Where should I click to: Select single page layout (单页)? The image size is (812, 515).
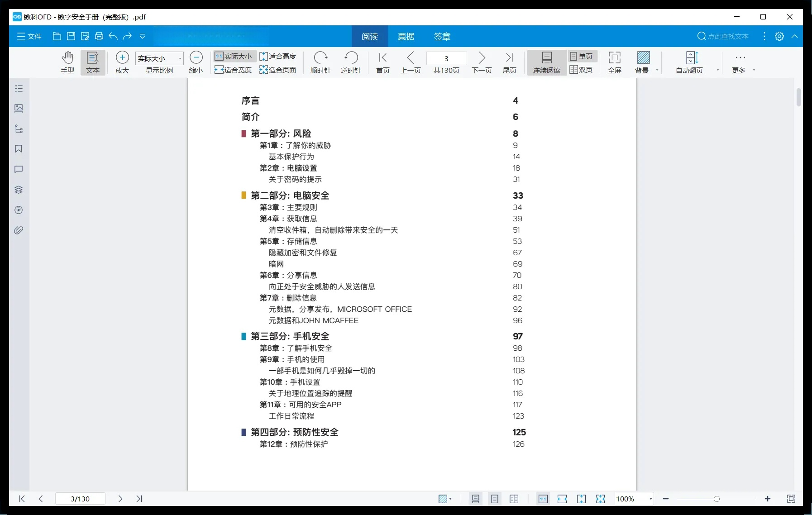tap(582, 56)
